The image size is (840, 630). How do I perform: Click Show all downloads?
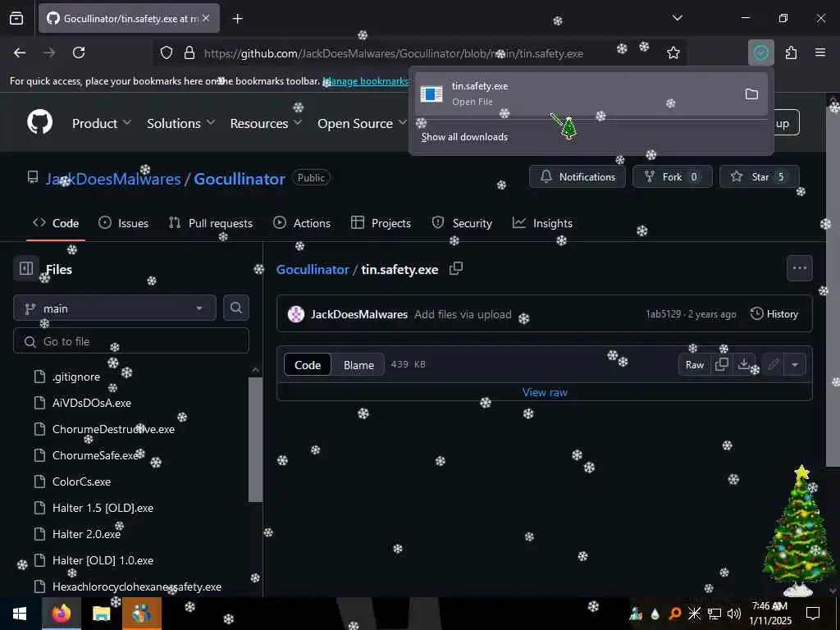464,137
